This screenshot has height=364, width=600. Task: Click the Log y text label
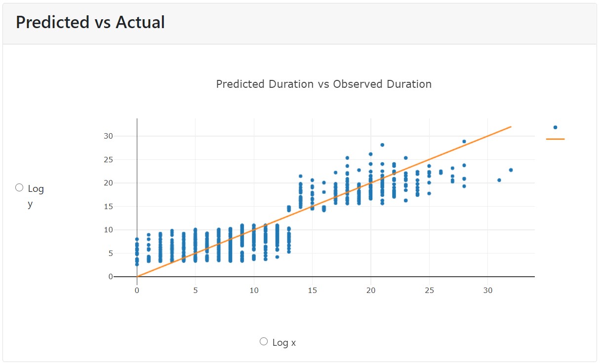pyautogui.click(x=36, y=188)
